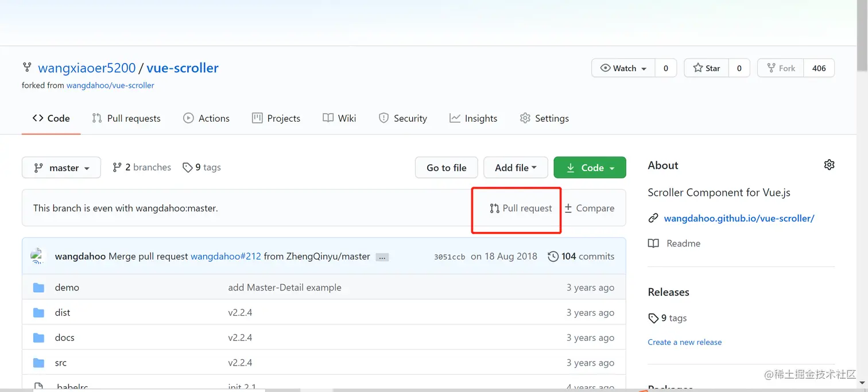Viewport: 868px width, 392px height.
Task: Click the vertical scrollbar down arrow
Action: click(862, 383)
